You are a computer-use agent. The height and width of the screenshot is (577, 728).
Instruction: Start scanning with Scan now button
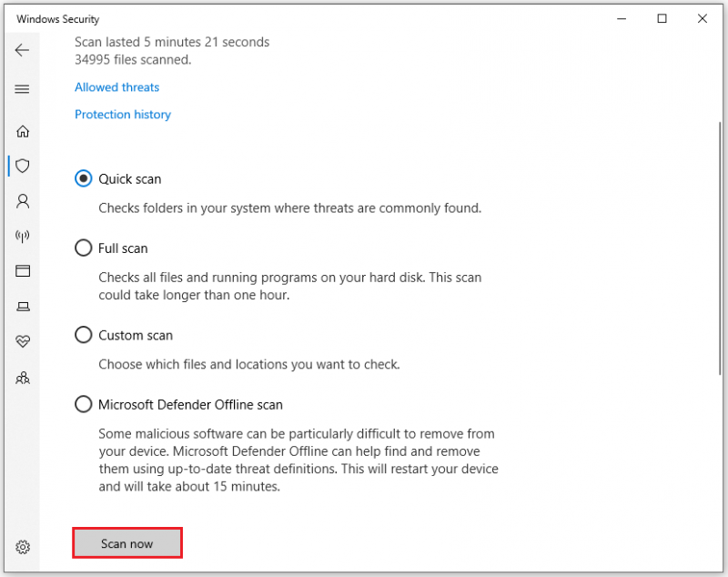coord(127,543)
